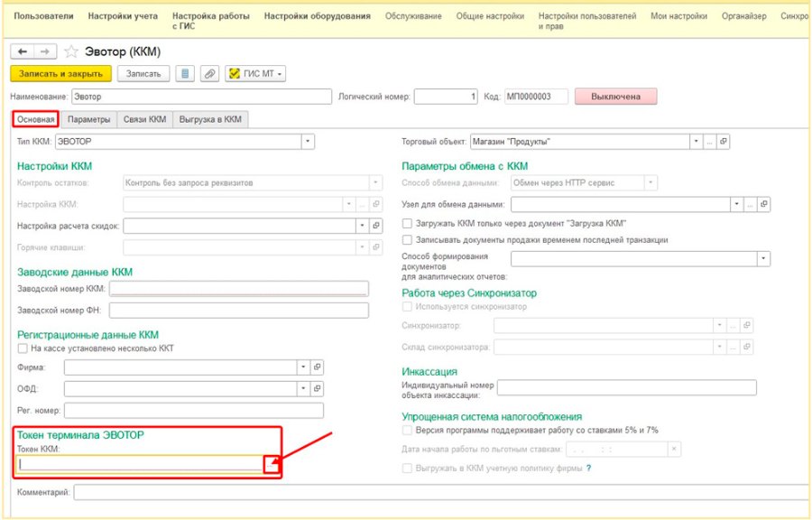Open the Обслуживание menu section

point(413,16)
